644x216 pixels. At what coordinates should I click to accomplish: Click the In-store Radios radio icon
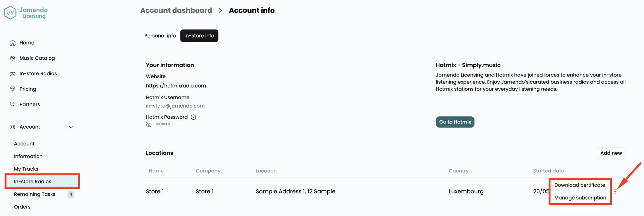[x=13, y=74]
